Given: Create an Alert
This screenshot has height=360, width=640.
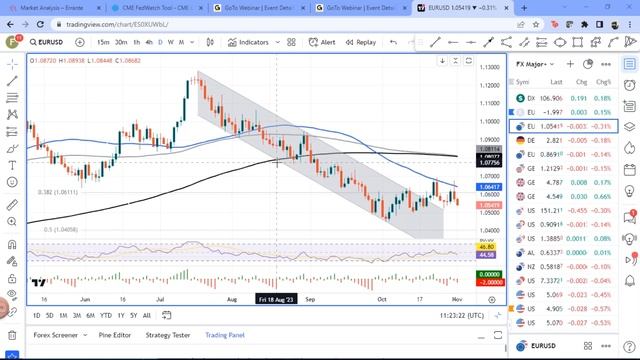Looking at the screenshot, I should (x=322, y=42).
